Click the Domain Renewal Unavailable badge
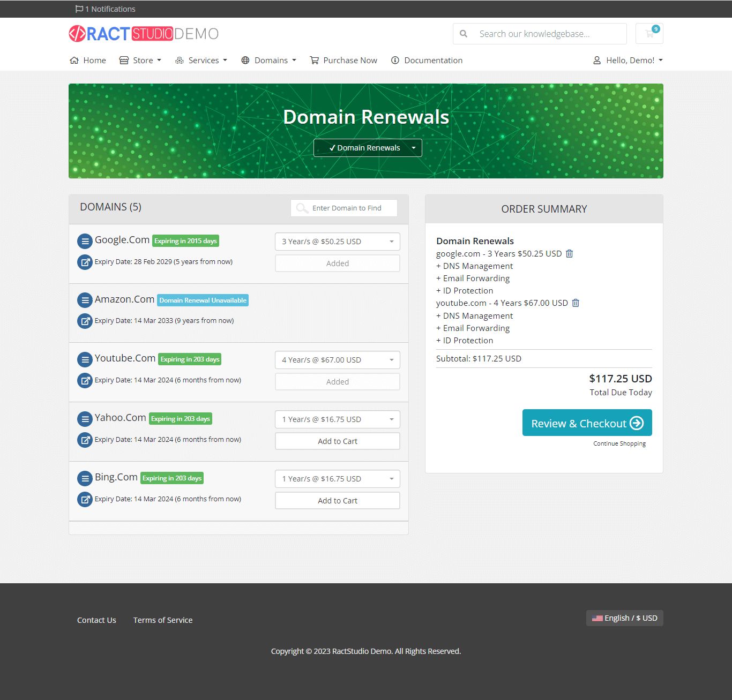 pos(203,300)
